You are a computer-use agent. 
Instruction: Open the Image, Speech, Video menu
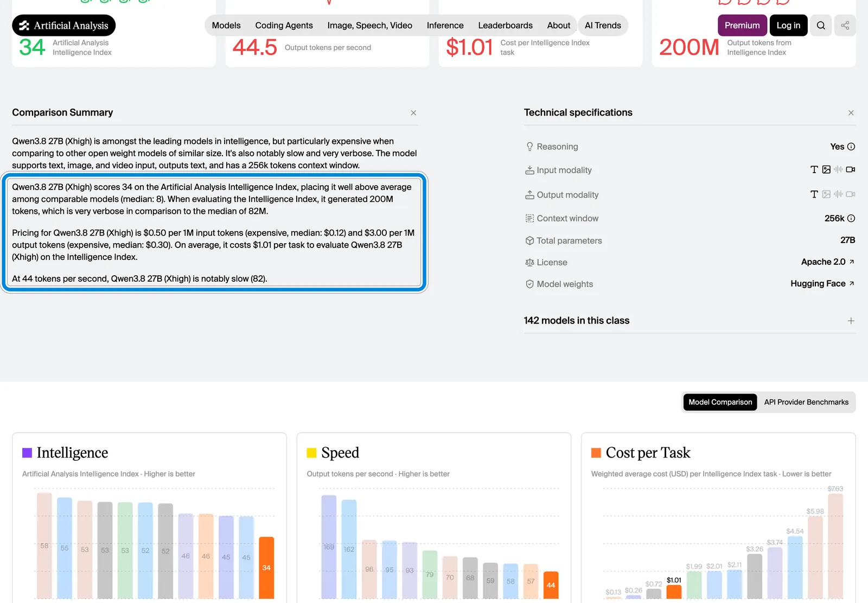click(x=369, y=26)
